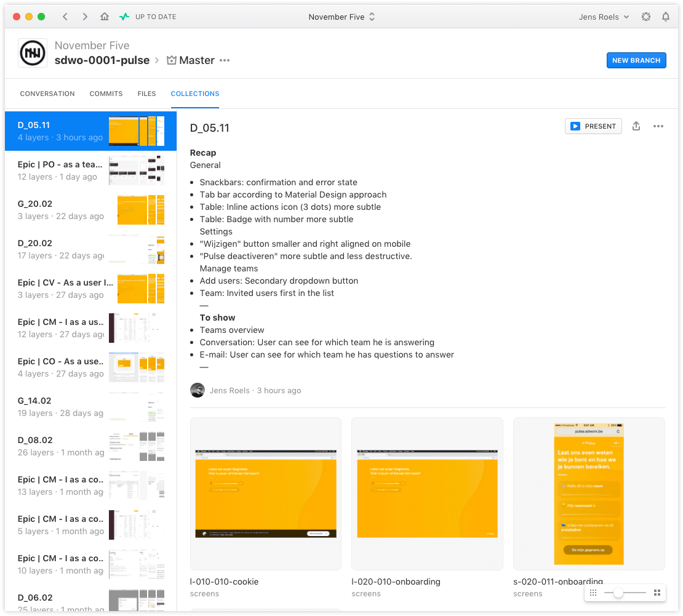Select the D_05.11 collection
Screen dimensions: 683x616
click(90, 131)
